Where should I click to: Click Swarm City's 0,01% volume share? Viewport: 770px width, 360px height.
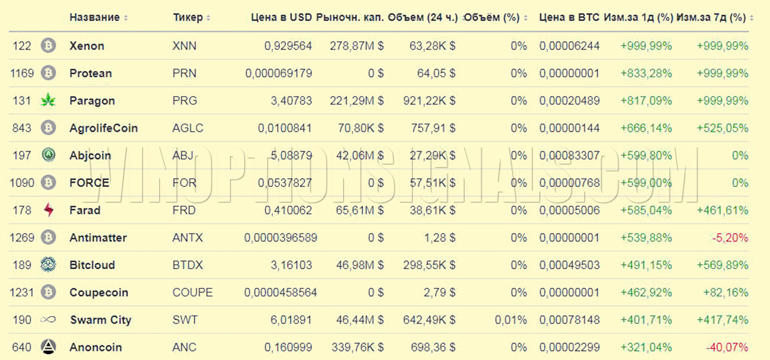(x=511, y=320)
